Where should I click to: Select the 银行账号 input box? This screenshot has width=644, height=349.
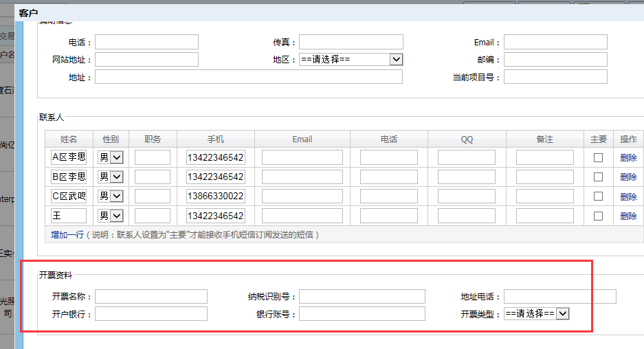362,314
